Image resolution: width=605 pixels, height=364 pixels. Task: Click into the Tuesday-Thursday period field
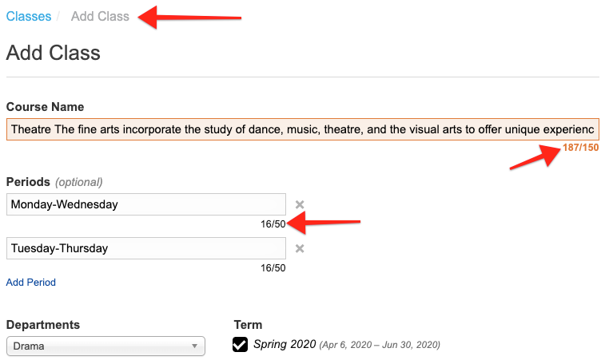(145, 248)
